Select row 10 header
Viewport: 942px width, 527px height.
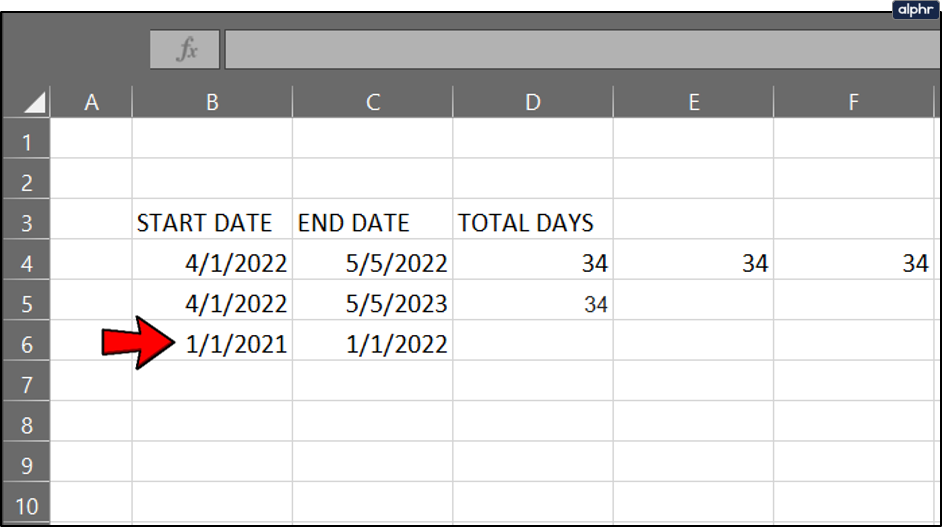pyautogui.click(x=26, y=505)
